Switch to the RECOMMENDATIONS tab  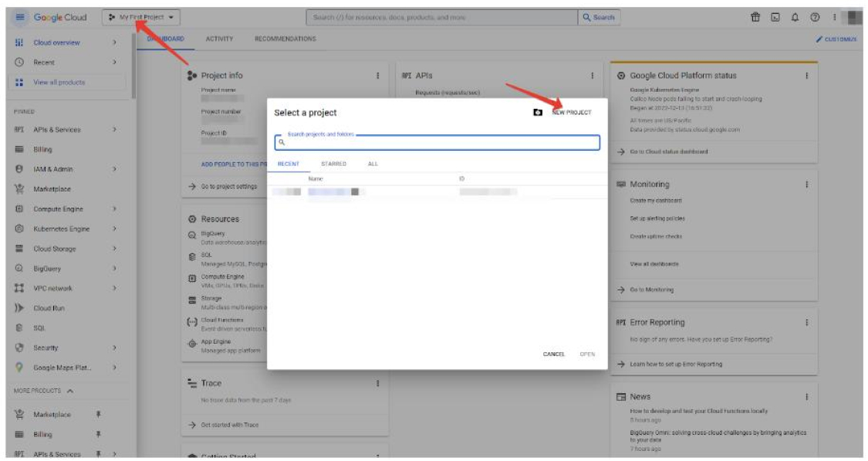pyautogui.click(x=285, y=39)
